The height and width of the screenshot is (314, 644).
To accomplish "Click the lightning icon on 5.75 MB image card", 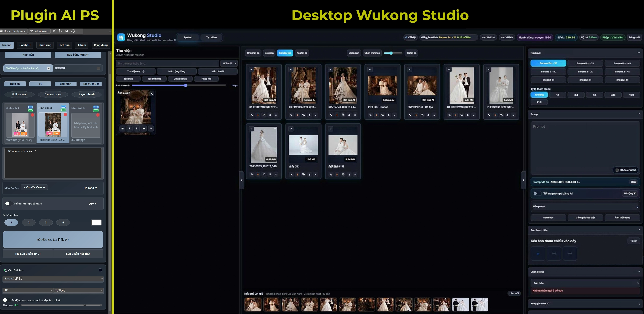I will coord(495,115).
